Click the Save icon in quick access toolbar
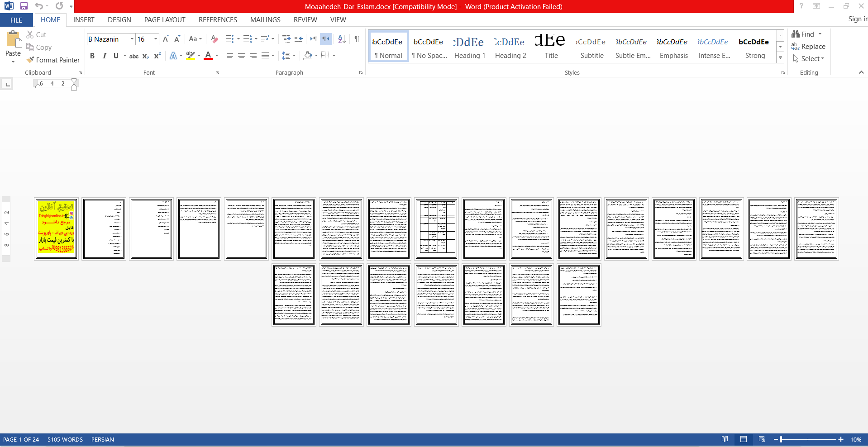Image resolution: width=868 pixels, height=447 pixels. coord(24,6)
